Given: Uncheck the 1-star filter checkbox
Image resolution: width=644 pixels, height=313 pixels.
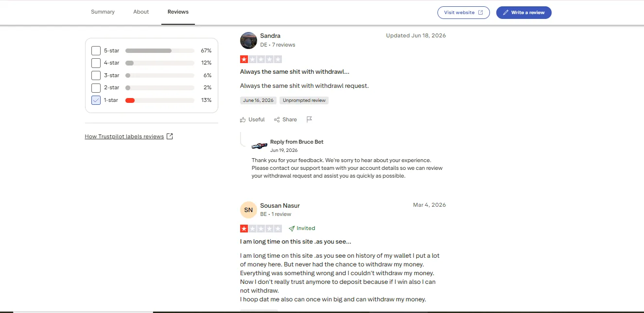Looking at the screenshot, I should tap(96, 100).
